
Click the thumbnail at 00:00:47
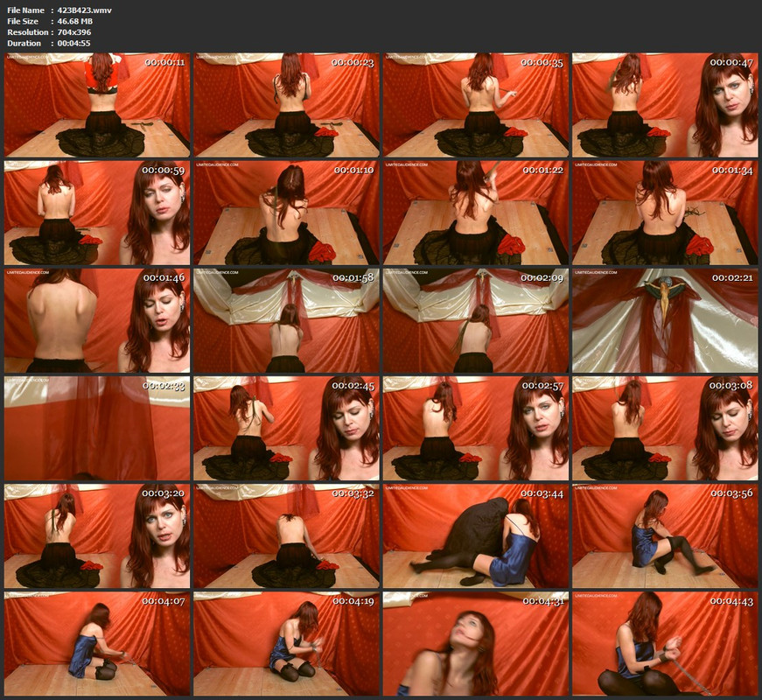point(665,105)
